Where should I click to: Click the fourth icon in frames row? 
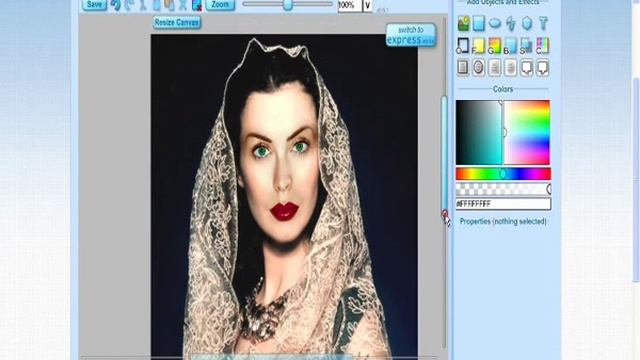510,68
